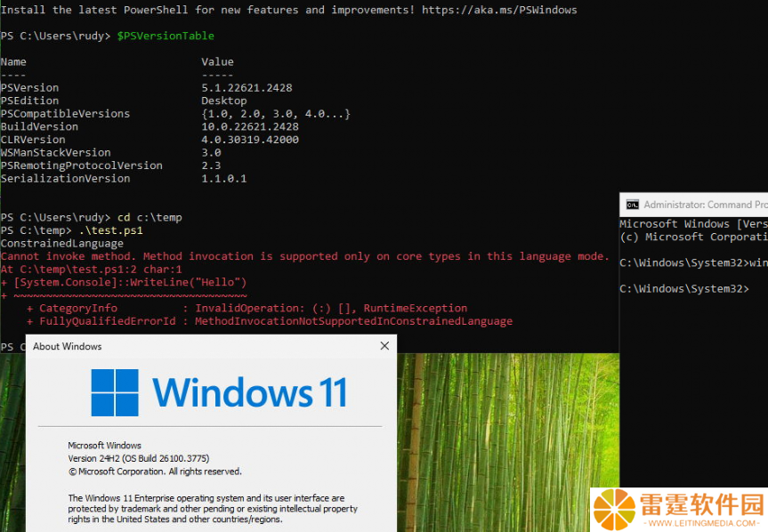Click the cd c:\temp command line
Viewport: 768px width, 532px height.
91,217
